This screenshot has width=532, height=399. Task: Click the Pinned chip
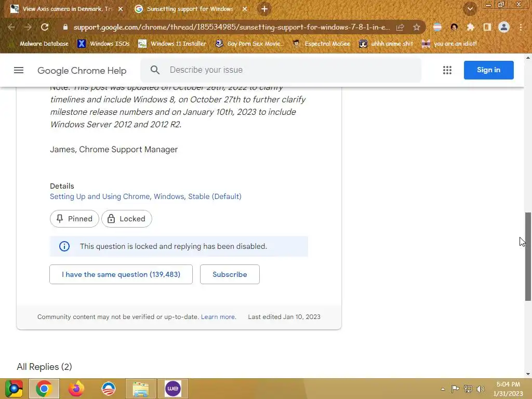pos(74,219)
